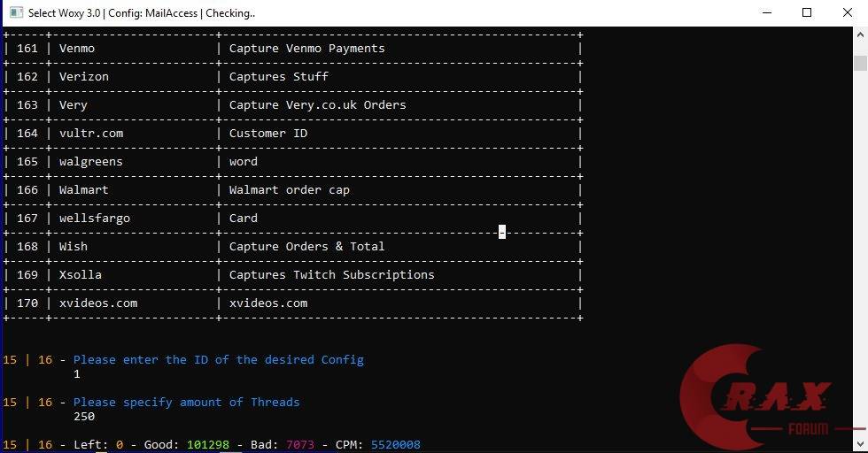The height and width of the screenshot is (453, 868).
Task: Click the 'Please enter the ID' prompt
Action: [218, 360]
